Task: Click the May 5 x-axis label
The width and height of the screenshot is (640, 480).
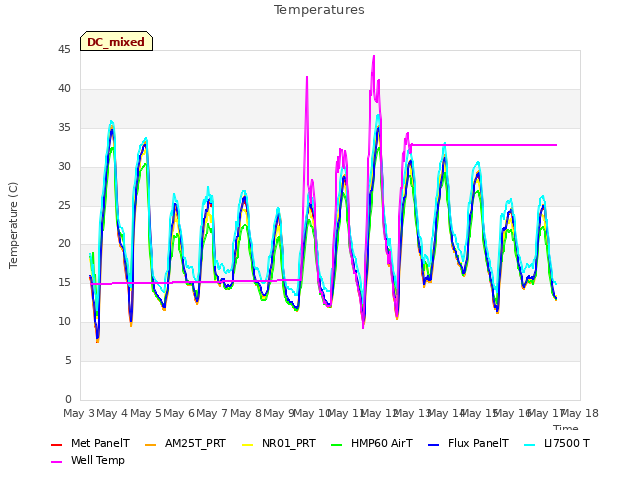Action: pyautogui.click(x=146, y=413)
